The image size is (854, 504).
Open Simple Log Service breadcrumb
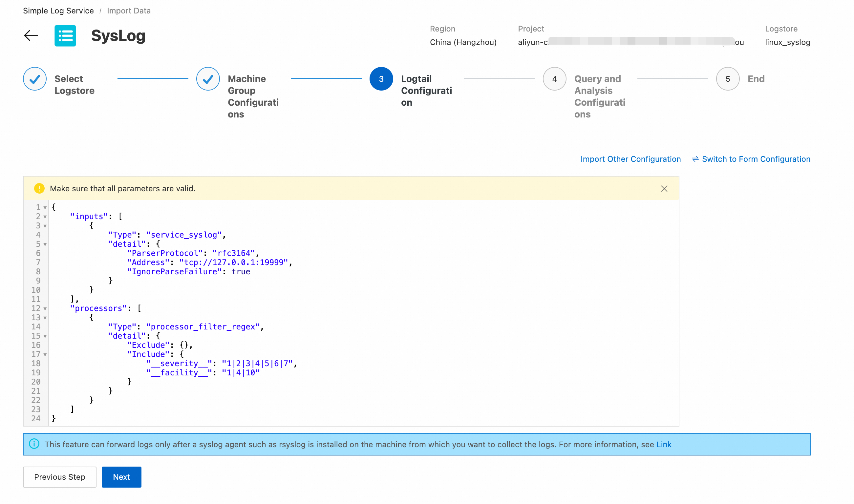click(x=58, y=11)
